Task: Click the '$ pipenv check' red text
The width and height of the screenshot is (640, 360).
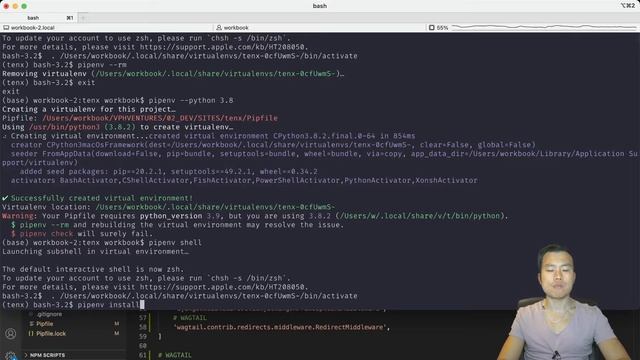Action: tap(42, 233)
